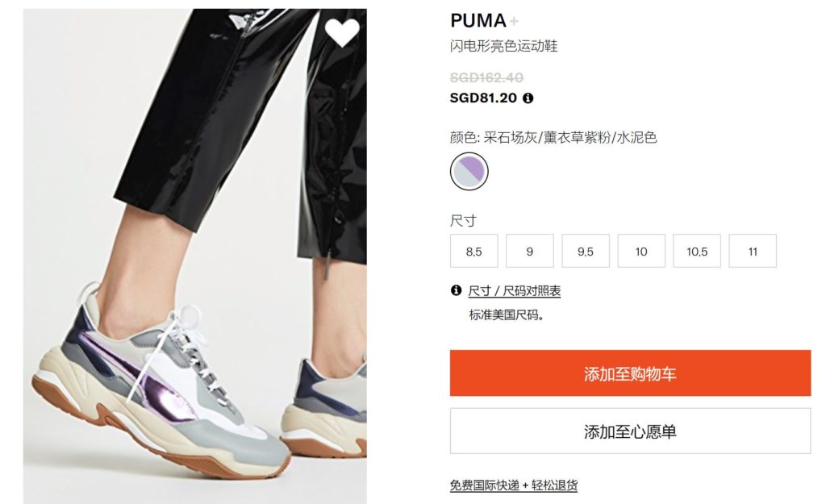Click the 添加至心愿单 wishlist button

point(630,431)
